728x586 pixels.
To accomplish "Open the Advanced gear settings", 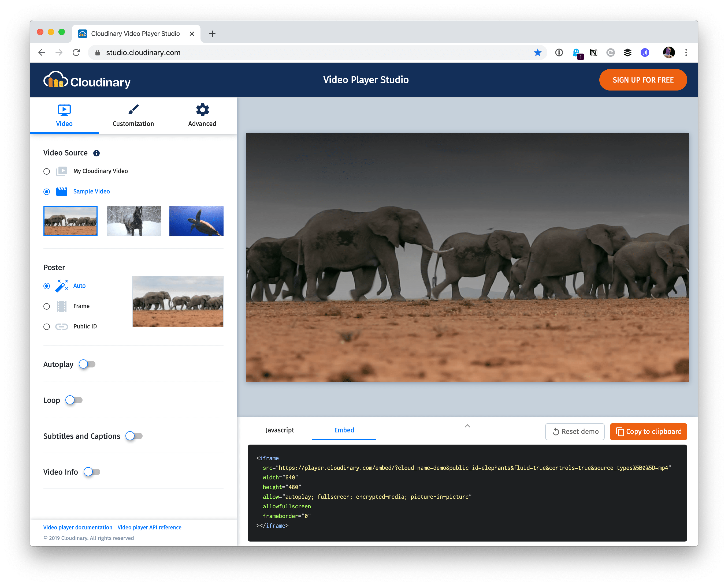I will (202, 110).
